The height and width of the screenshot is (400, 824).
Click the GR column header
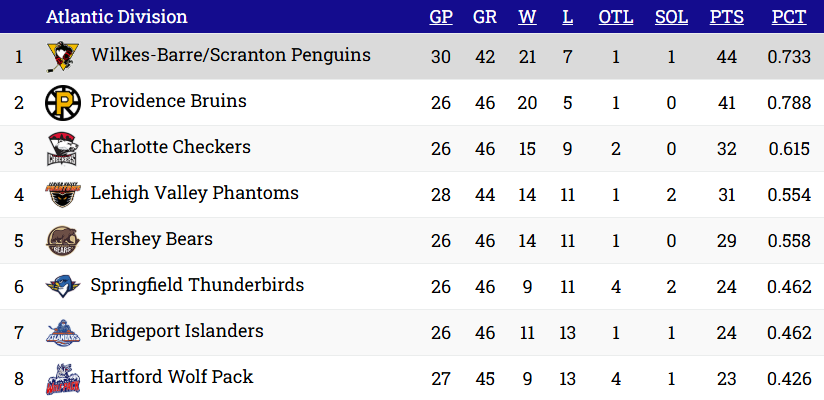click(485, 17)
